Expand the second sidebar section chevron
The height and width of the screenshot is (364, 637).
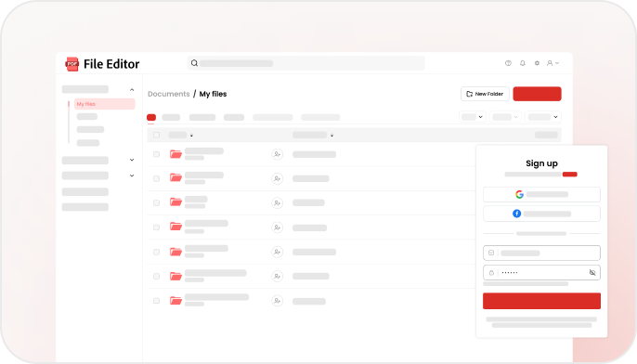click(x=132, y=160)
